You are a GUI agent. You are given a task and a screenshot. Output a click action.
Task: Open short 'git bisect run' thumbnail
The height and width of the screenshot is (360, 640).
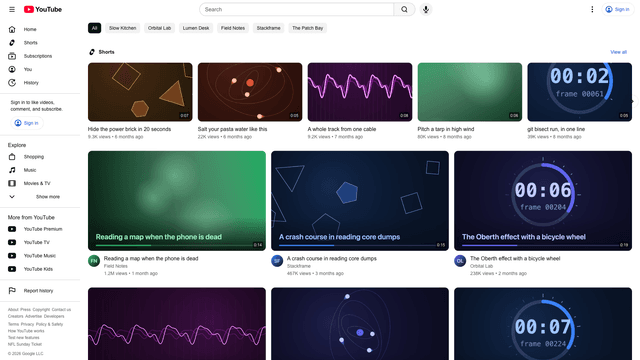tap(579, 92)
